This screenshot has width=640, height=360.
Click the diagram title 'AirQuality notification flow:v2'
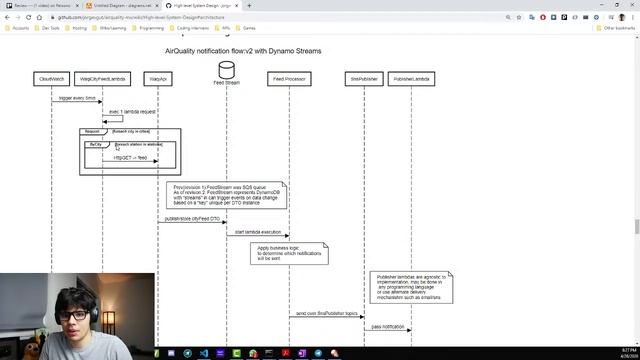(243, 51)
